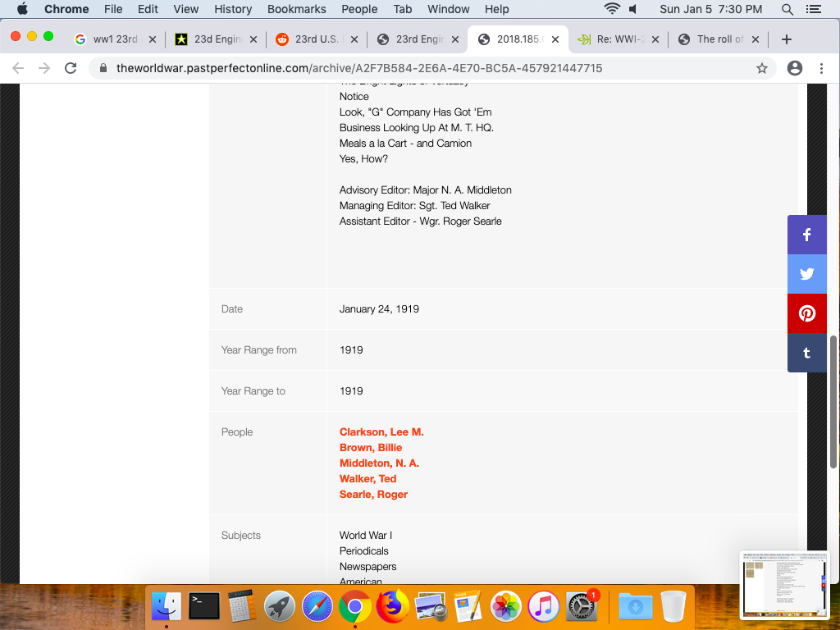Open Chrome profile account icon
The image size is (840, 630).
click(x=794, y=68)
